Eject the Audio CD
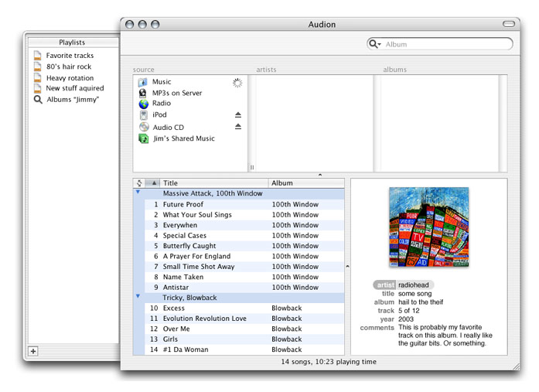Image resolution: width=539 pixels, height=392 pixels. coord(238,127)
